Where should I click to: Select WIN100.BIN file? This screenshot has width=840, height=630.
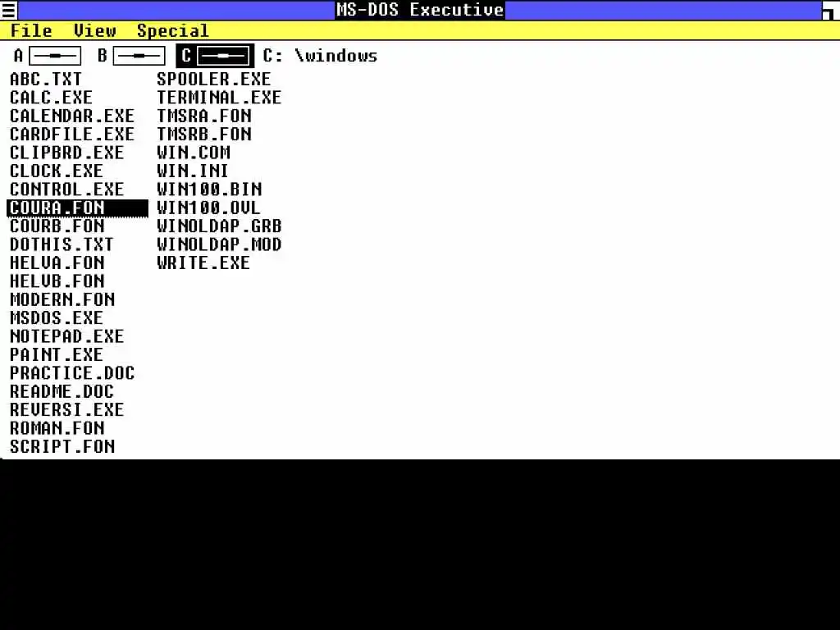pos(209,189)
